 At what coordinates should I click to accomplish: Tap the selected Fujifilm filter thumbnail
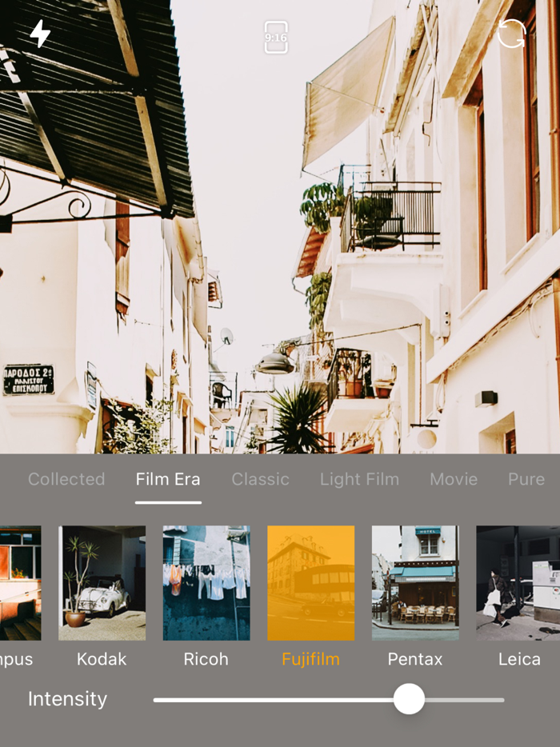point(310,582)
